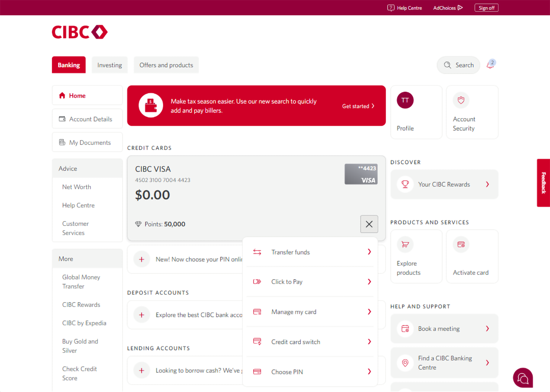Click the Transfer funds arrows icon
550x392 pixels.
[257, 252]
